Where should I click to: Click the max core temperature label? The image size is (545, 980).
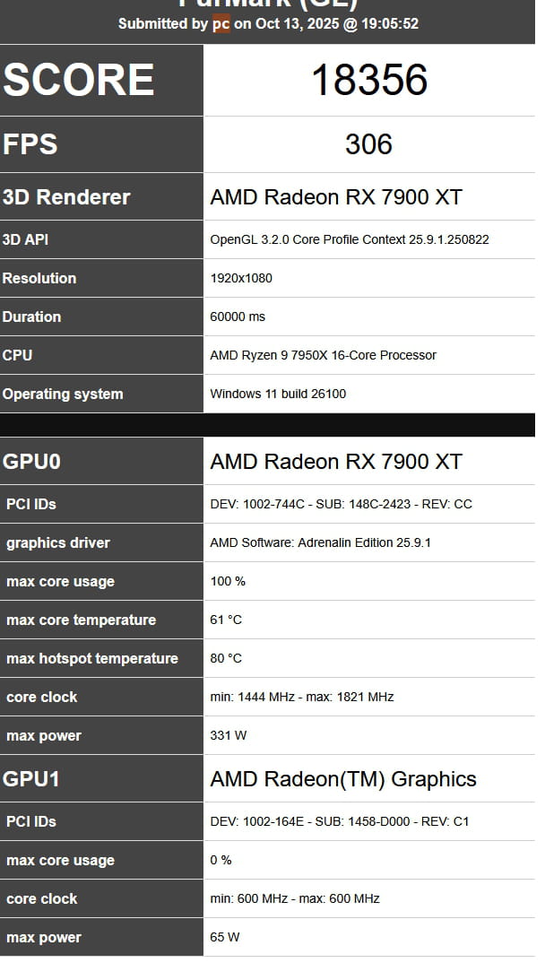(x=81, y=620)
